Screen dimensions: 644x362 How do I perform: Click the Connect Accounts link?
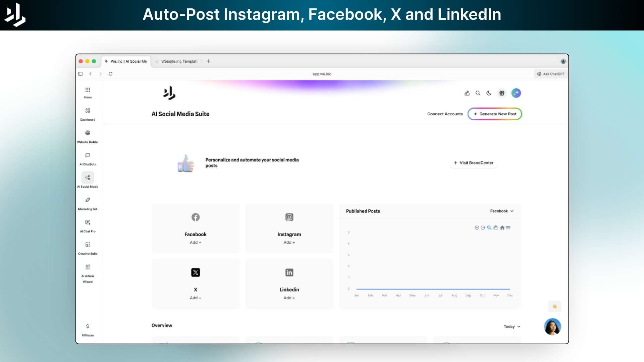click(x=445, y=114)
